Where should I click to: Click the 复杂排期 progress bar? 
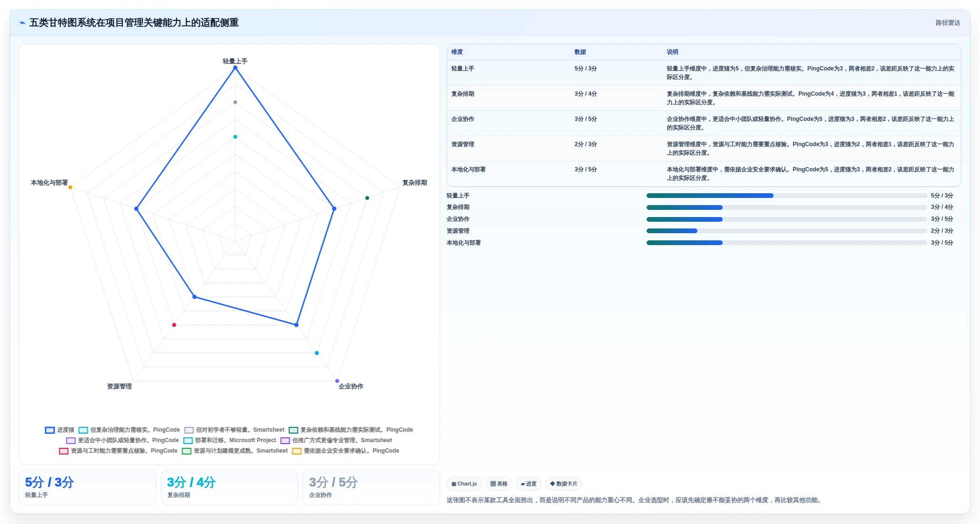(786, 208)
